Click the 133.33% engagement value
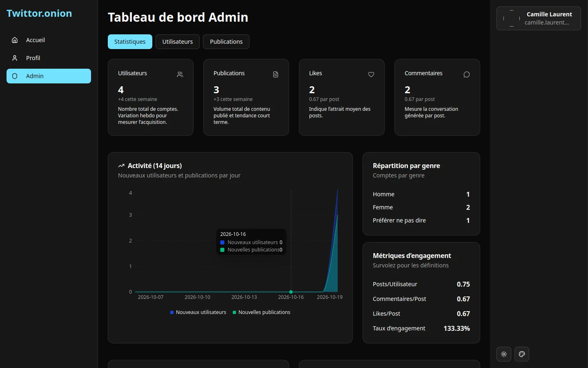Image resolution: width=588 pixels, height=368 pixels. 457,328
